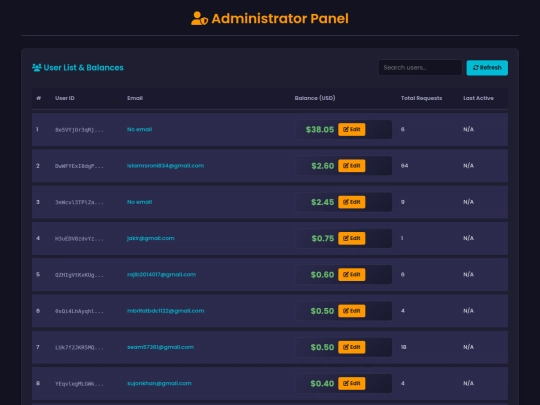Click email sujonkhan@gmail.com

[159, 383]
